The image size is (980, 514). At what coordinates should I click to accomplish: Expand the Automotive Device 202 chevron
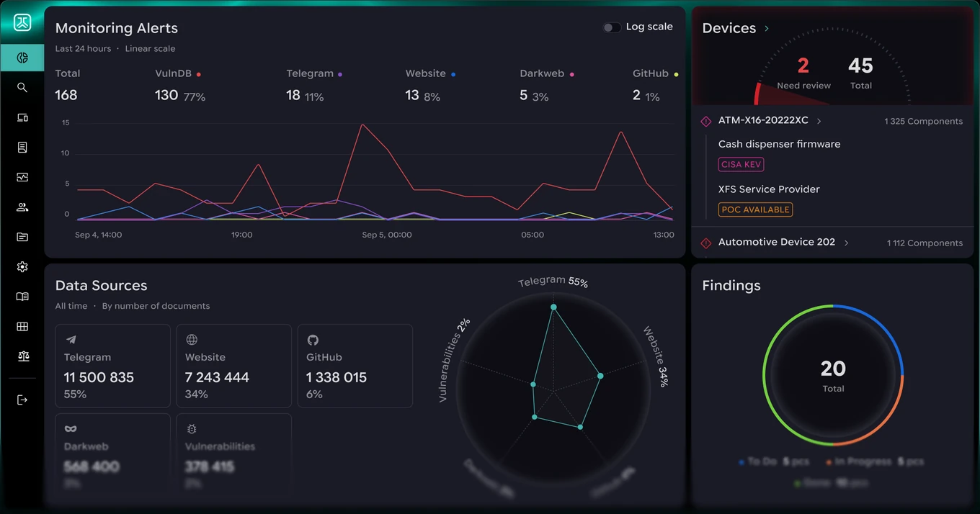(846, 243)
